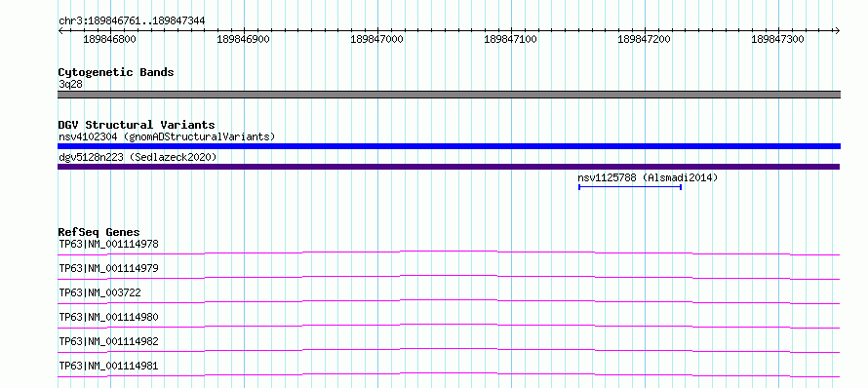Image resolution: width=868 pixels, height=388 pixels.
Task: Click the TP63|NM_001114982 transcript label
Action: [108, 341]
